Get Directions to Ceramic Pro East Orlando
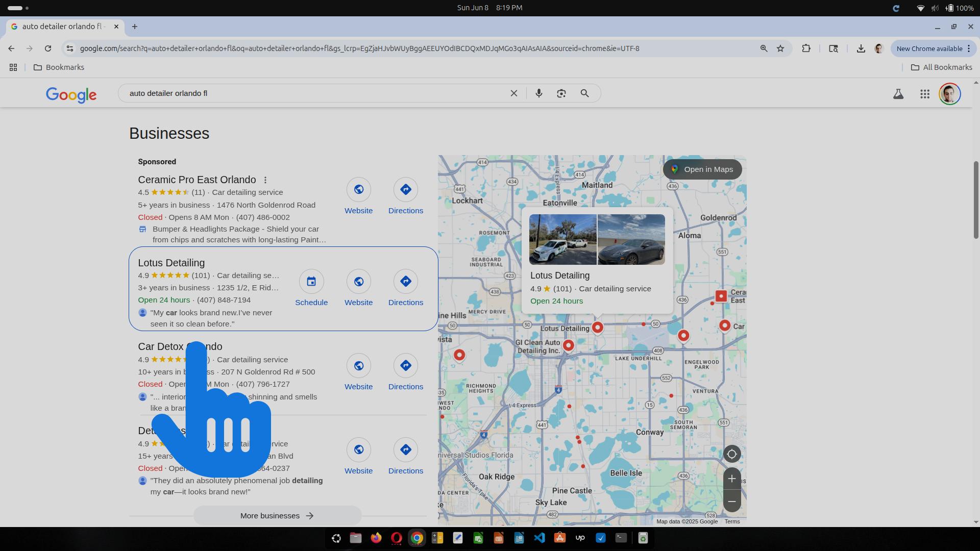980x551 pixels. (x=405, y=196)
